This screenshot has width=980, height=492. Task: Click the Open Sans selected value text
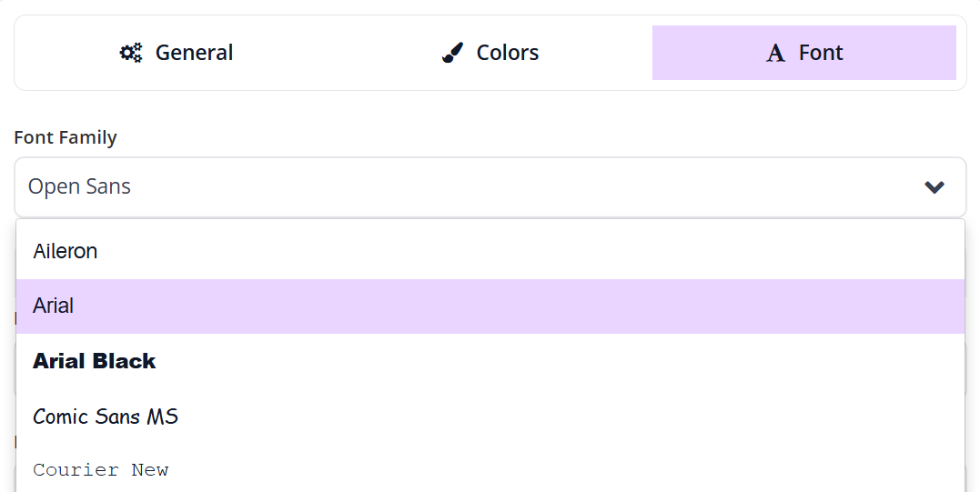point(79,186)
